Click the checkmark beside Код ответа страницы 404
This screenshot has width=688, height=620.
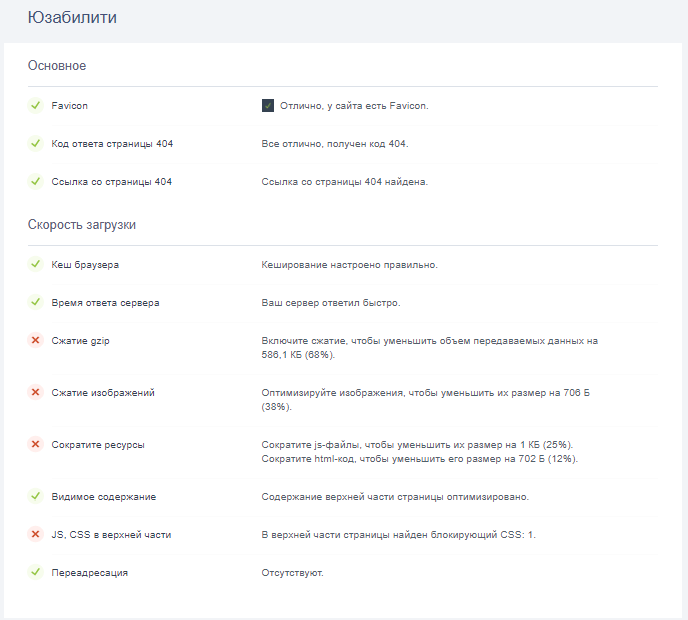(35, 143)
